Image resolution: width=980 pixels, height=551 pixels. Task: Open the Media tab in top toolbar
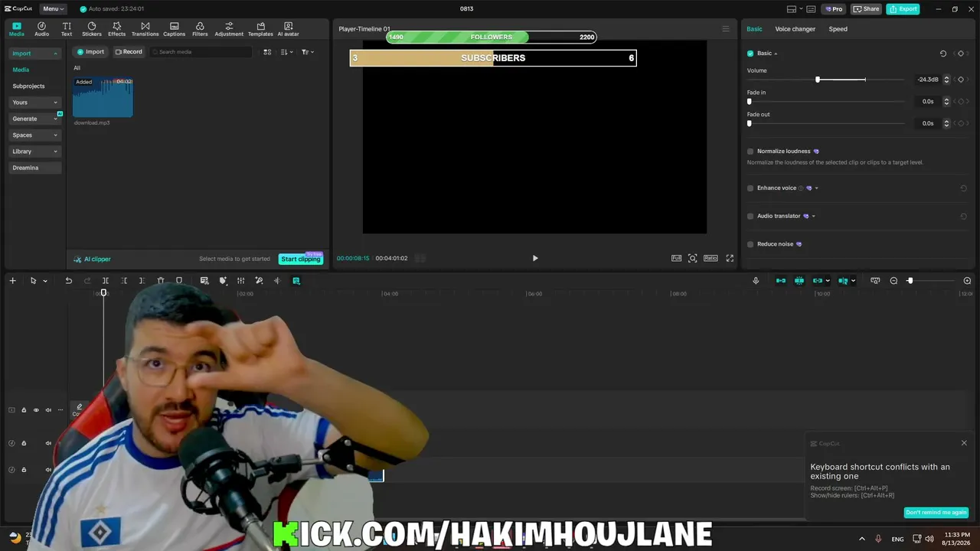click(x=16, y=29)
